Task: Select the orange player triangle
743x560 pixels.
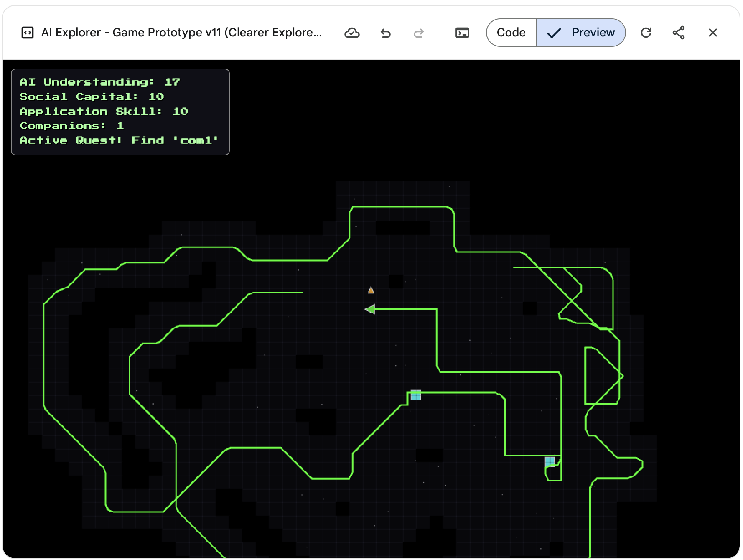Action: tap(371, 290)
